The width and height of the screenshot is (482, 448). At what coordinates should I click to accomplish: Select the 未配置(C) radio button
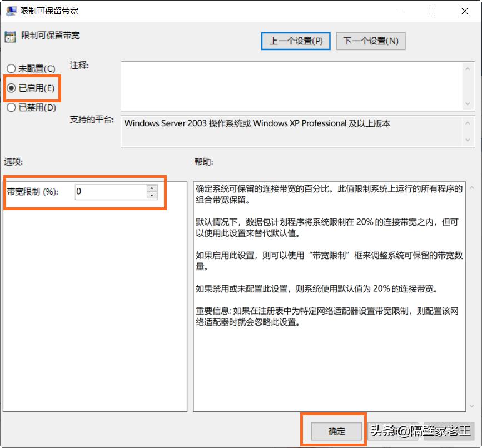click(x=11, y=68)
